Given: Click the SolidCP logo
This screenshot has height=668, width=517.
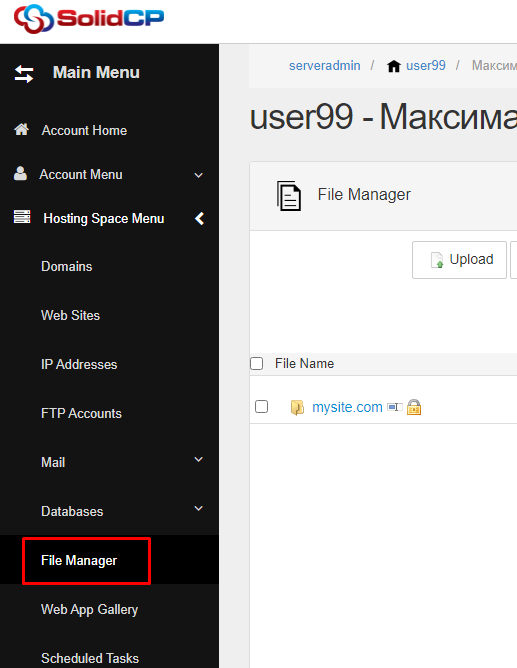Looking at the screenshot, I should coord(89,19).
